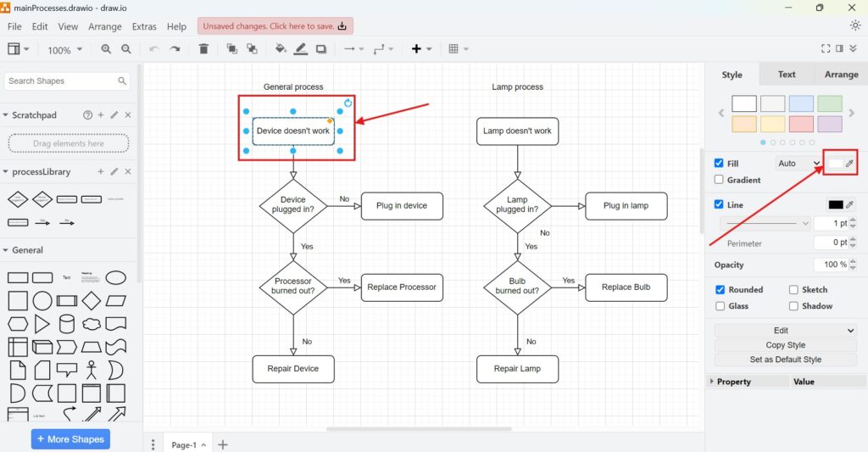Enable the Sketch checkbox
The height and width of the screenshot is (452, 868).
[x=794, y=290]
